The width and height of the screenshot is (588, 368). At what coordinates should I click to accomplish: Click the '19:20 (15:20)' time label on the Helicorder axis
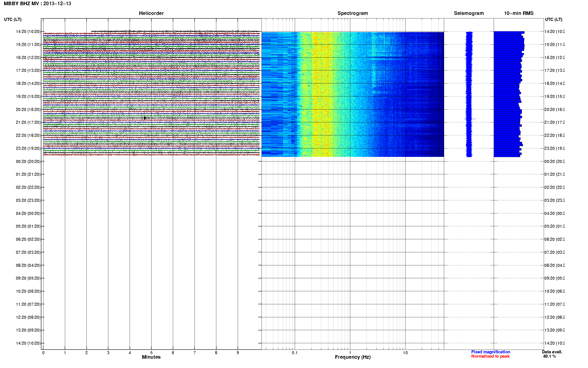tap(28, 96)
